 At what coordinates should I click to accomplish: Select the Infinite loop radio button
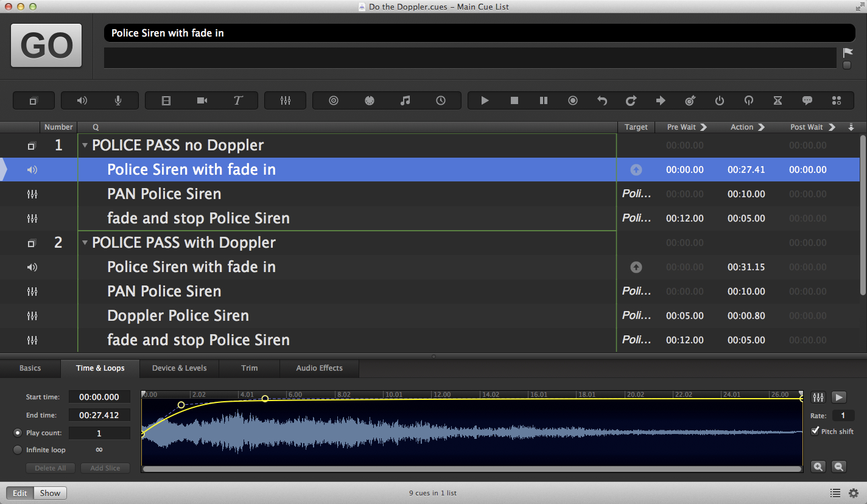[x=18, y=450]
